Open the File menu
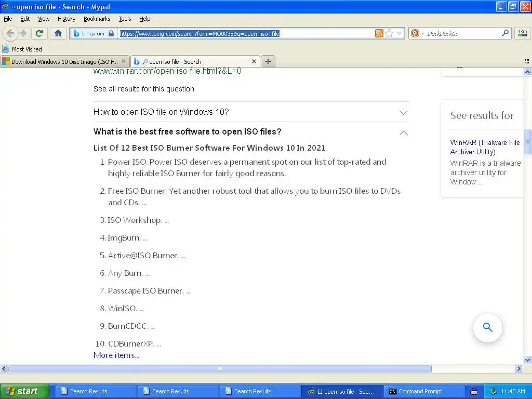Screen dimensions: 532x399 pos(8,19)
